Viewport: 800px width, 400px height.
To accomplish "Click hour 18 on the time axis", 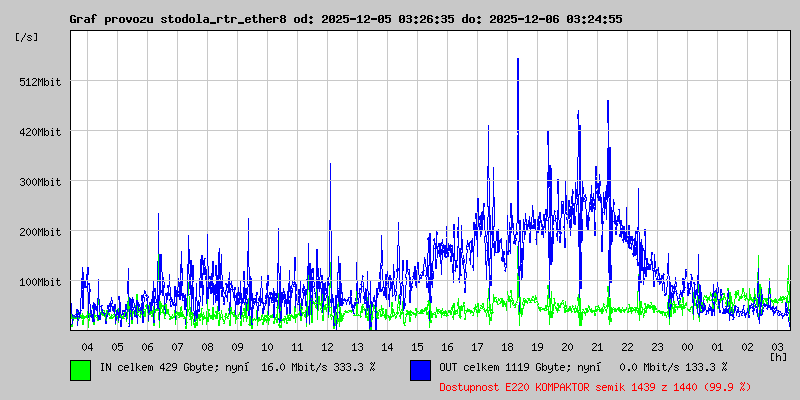I will pyautogui.click(x=507, y=346).
